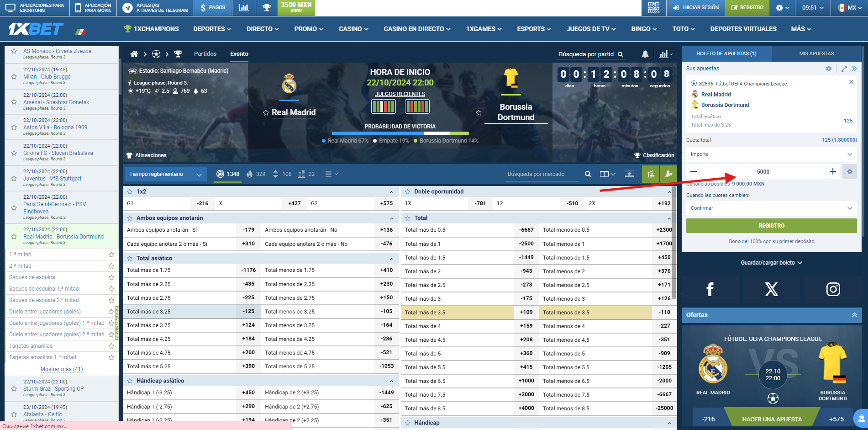The image size is (868, 430).
Task: Switch to MIS APUESTAS tab
Action: pyautogui.click(x=816, y=54)
